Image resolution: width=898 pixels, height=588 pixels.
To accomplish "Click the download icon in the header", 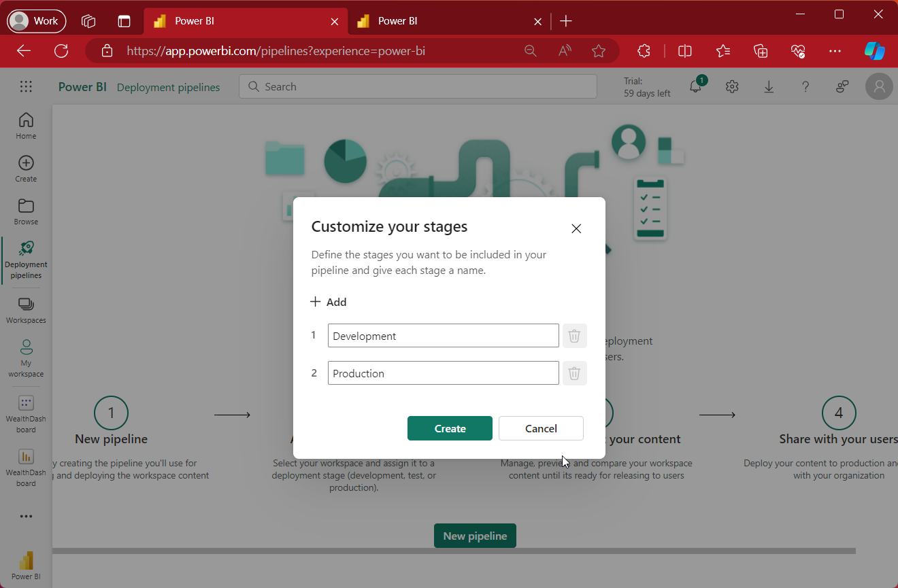I will click(x=769, y=86).
